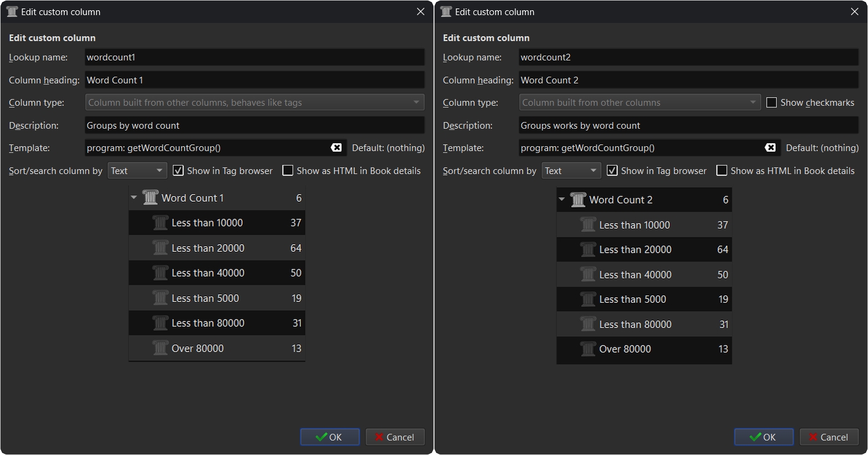Click the Word Count 1 tree heading label
Image resolution: width=868 pixels, height=455 pixels.
click(193, 198)
